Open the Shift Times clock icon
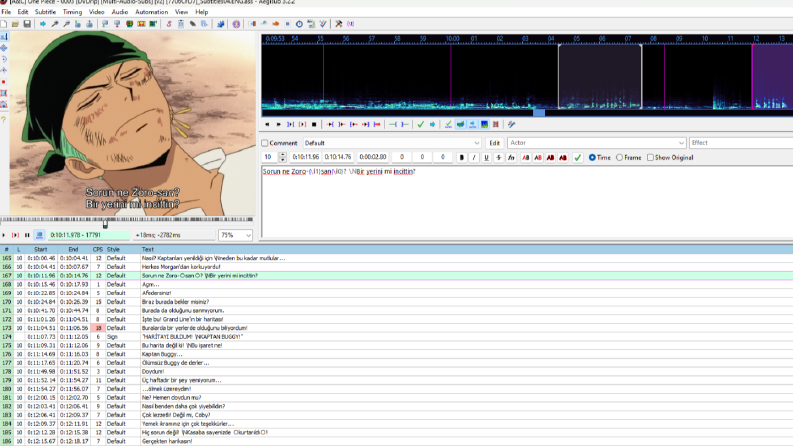This screenshot has width=793, height=446. click(x=299, y=24)
